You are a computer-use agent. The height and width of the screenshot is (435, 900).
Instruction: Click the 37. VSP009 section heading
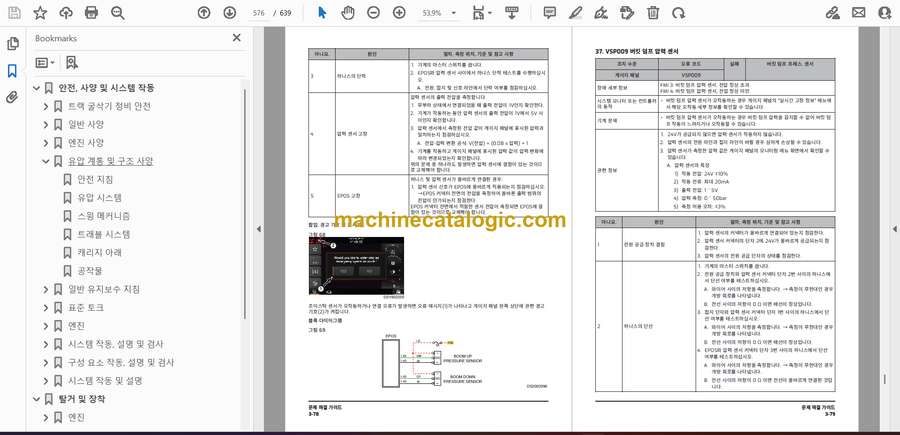tap(637, 51)
